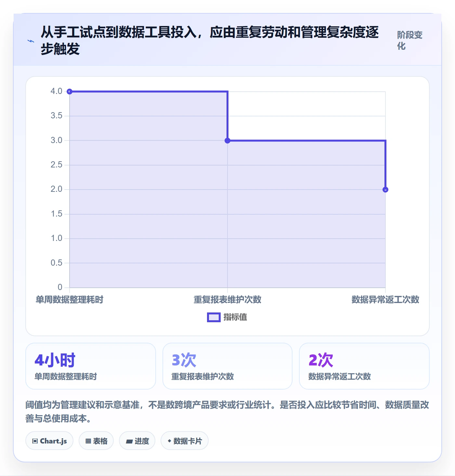The width and height of the screenshot is (455, 476).
Task: Click the footnote text starting with 阈值均为管理建议
Action: point(227,411)
